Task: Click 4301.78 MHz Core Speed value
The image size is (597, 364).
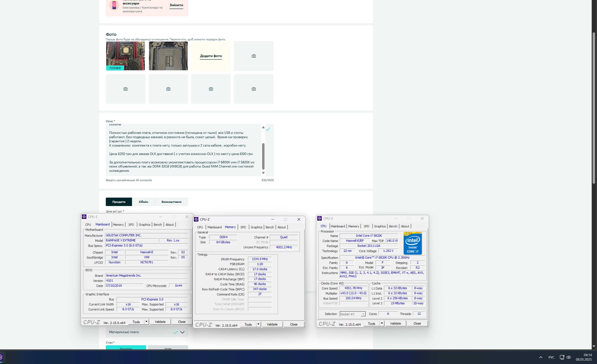Action: pyautogui.click(x=353, y=288)
